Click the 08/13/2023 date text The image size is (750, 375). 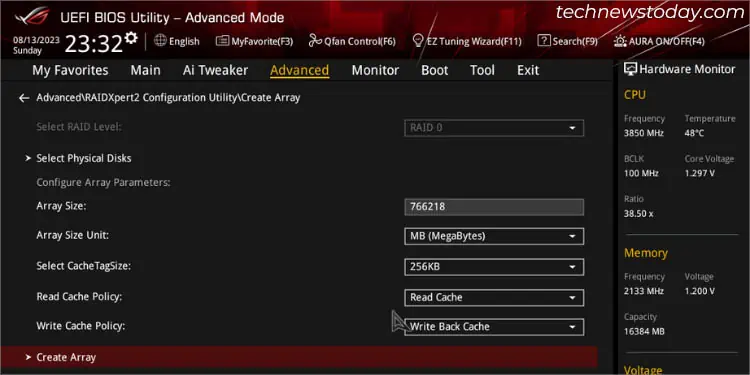tap(36, 40)
